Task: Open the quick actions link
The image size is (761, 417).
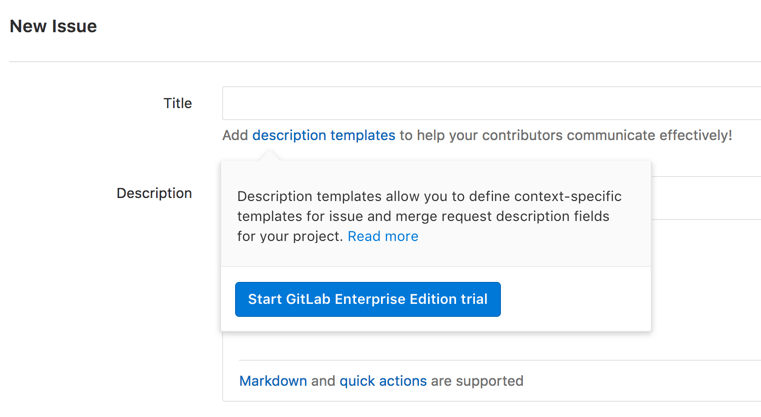Action: point(383,381)
